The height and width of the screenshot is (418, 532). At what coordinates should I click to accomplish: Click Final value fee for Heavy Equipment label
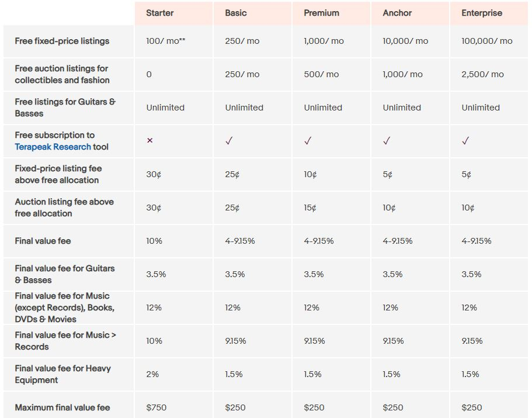click(x=62, y=374)
